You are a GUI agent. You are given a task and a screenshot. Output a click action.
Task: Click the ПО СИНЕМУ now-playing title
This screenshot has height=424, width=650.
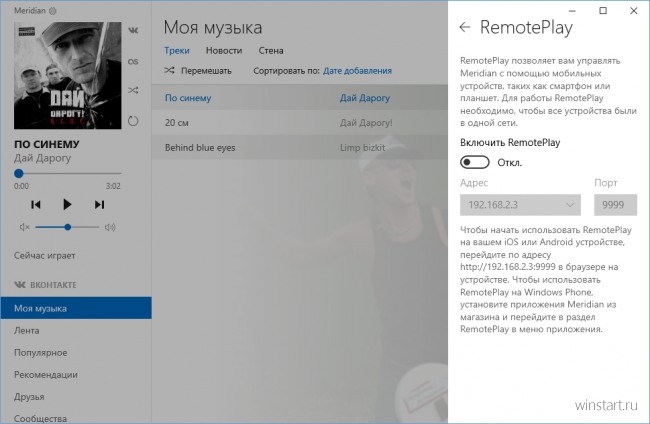click(x=47, y=144)
